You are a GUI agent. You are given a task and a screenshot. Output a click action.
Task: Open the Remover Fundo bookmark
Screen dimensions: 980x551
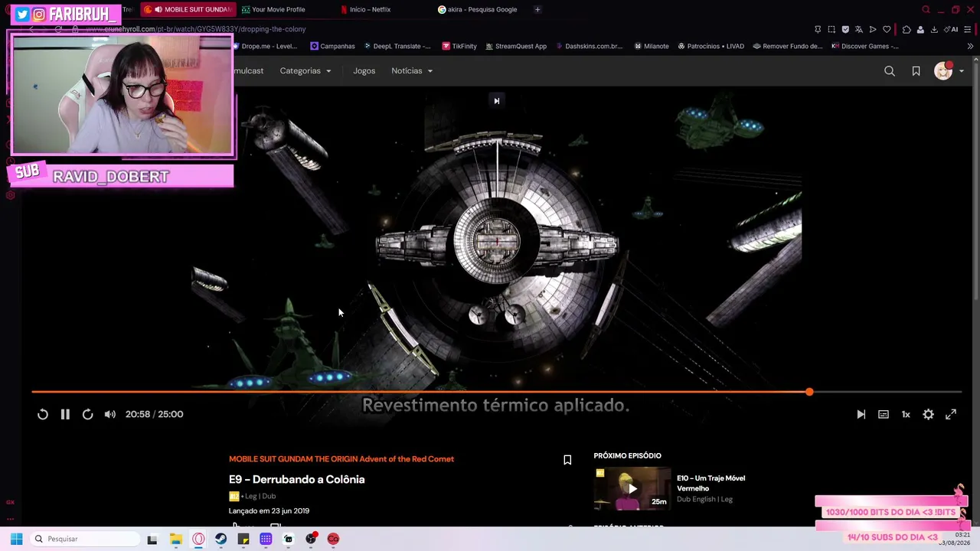pos(788,46)
